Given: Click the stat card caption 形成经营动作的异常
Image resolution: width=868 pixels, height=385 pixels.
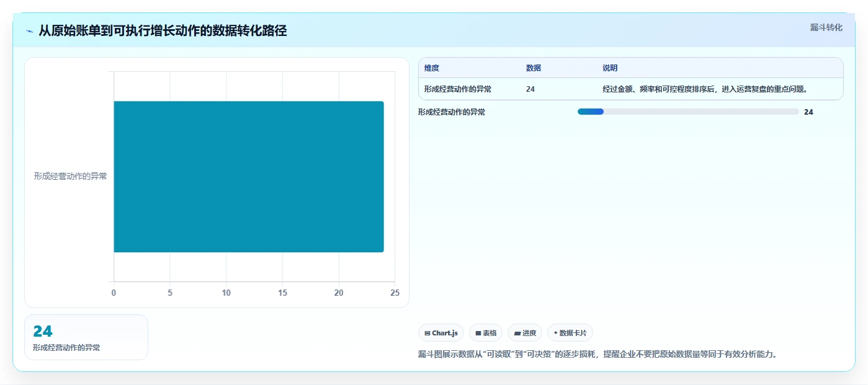Looking at the screenshot, I should [66, 348].
